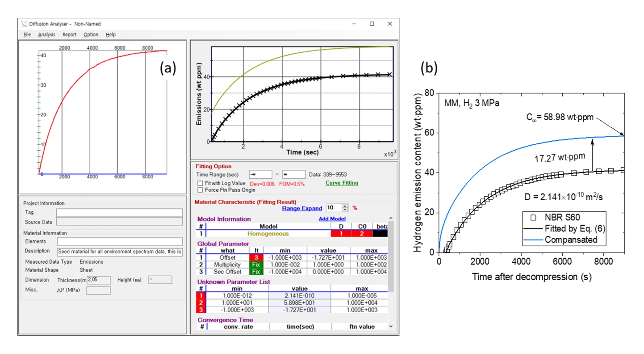Click the green Fix cell for Multiplicity
This screenshot has width=644, height=354.
tap(256, 265)
